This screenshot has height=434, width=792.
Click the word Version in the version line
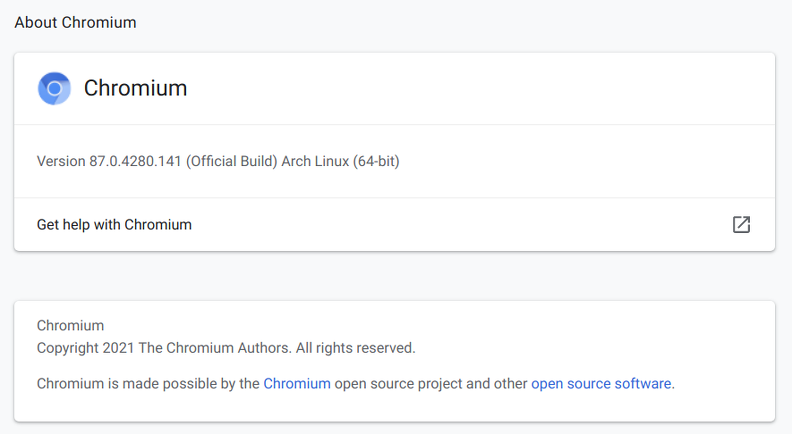61,161
